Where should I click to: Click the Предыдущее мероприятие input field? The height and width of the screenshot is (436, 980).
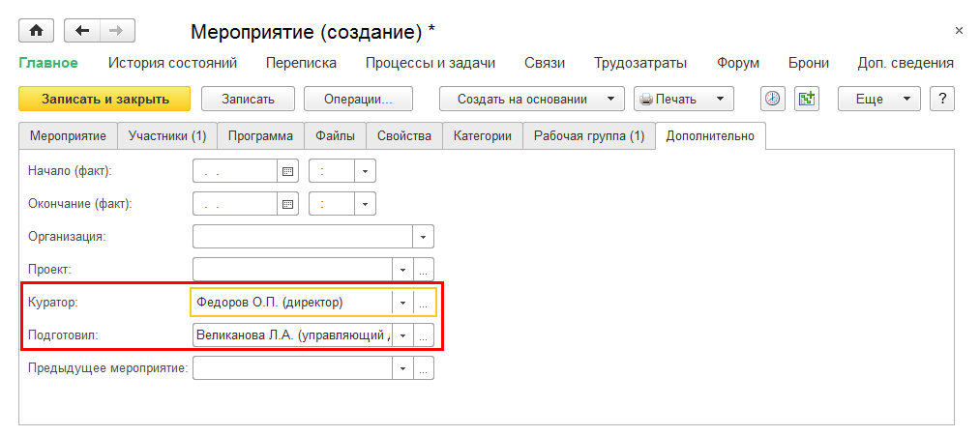(292, 368)
